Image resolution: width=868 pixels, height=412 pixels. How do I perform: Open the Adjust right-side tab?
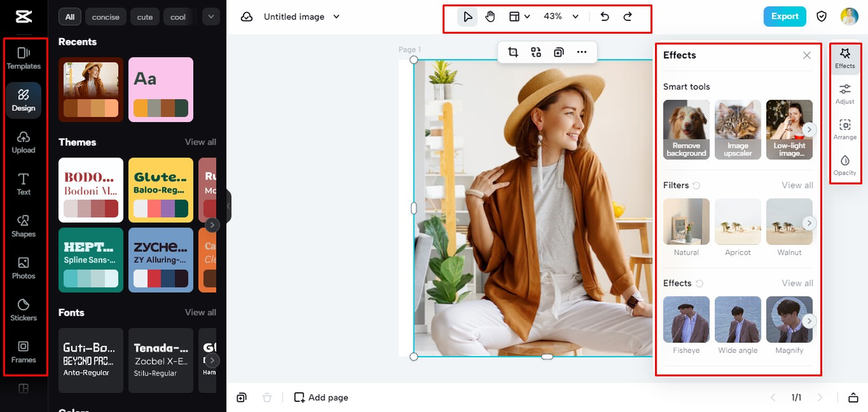tap(845, 94)
